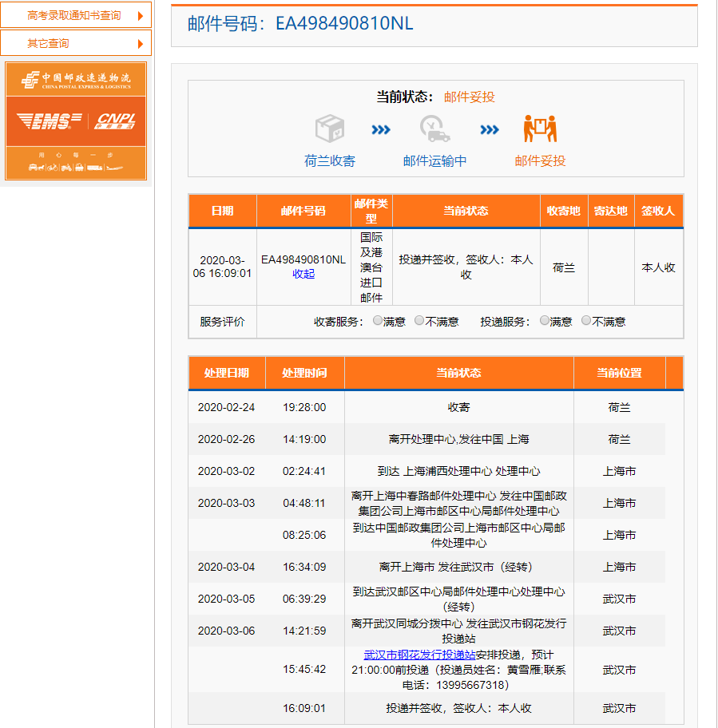Click the 寄达地 column header
Viewport: 718px width, 728px height.
[x=611, y=211]
